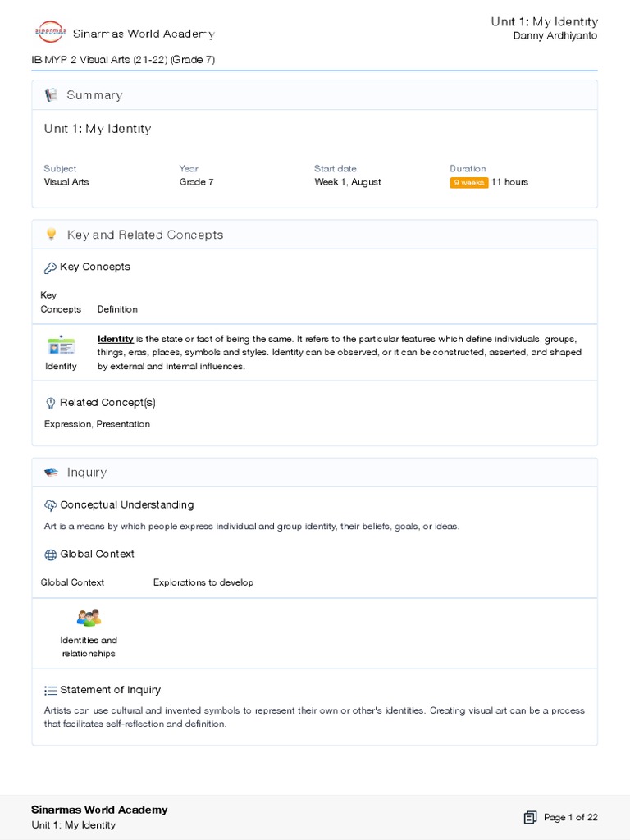Click the Danny Ardhiyanto author name

tap(555, 36)
